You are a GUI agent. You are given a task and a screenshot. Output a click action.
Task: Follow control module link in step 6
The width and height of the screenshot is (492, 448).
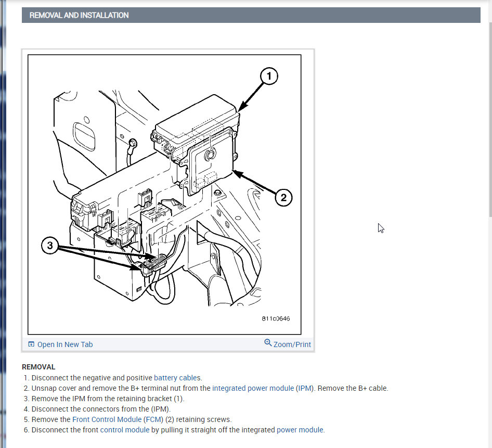pos(125,430)
